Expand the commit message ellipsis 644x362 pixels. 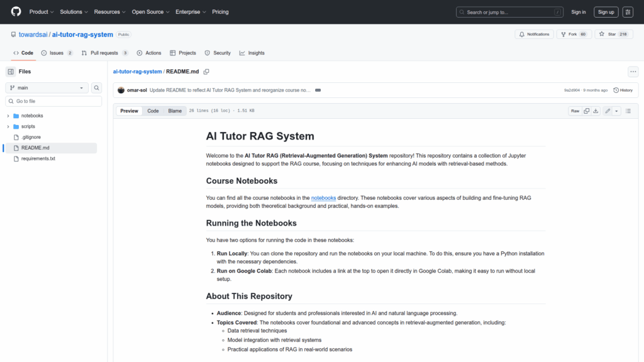318,90
